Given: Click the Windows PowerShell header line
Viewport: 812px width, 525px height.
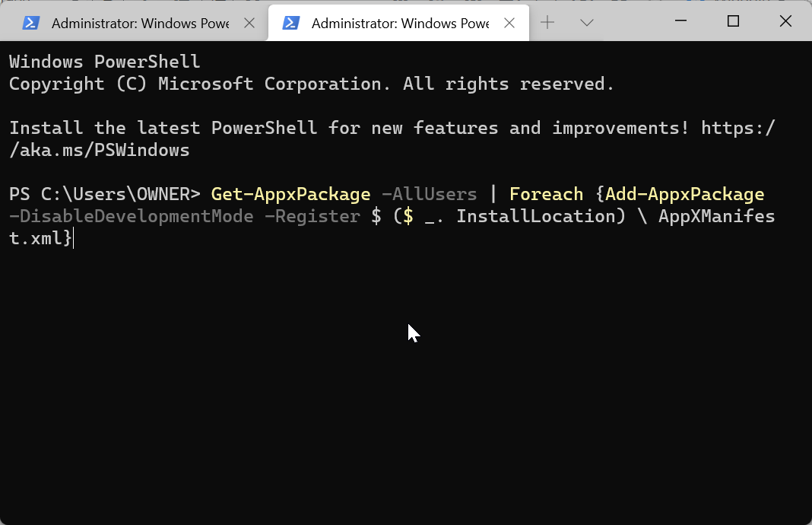Looking at the screenshot, I should point(105,62).
